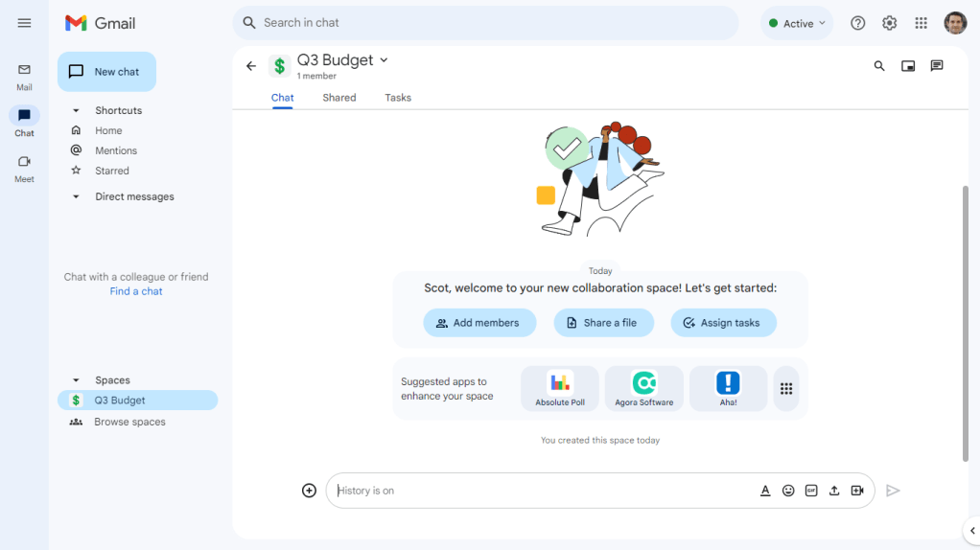Search within the Q3 Budget space

pyautogui.click(x=879, y=65)
